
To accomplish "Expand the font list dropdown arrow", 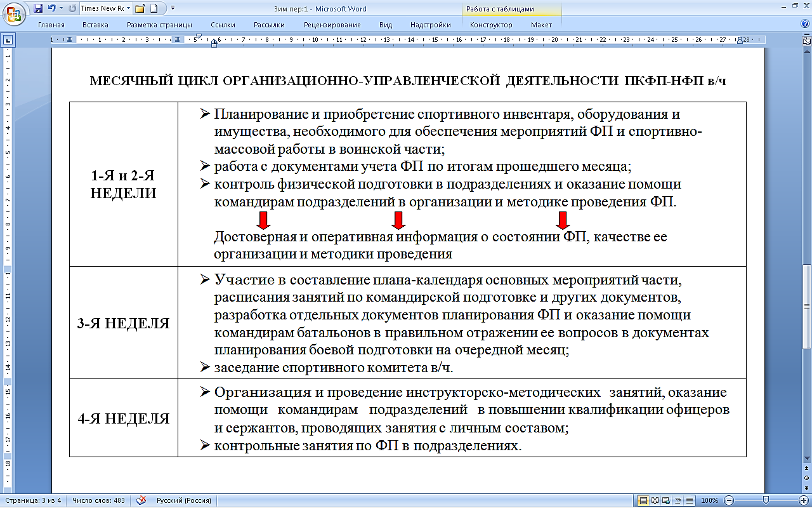I will [x=128, y=9].
